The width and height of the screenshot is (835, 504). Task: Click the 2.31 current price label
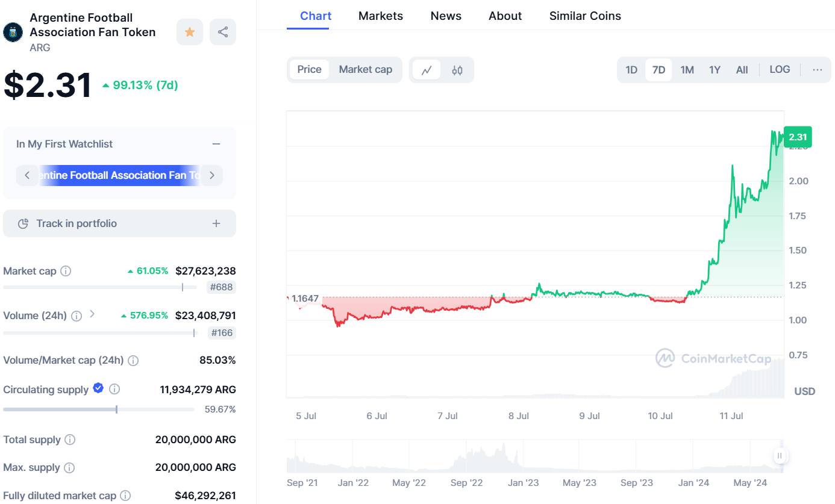click(798, 137)
